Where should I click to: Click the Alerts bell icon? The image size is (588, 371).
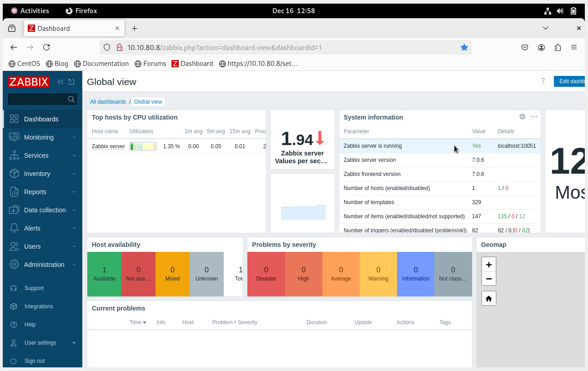pyautogui.click(x=14, y=228)
